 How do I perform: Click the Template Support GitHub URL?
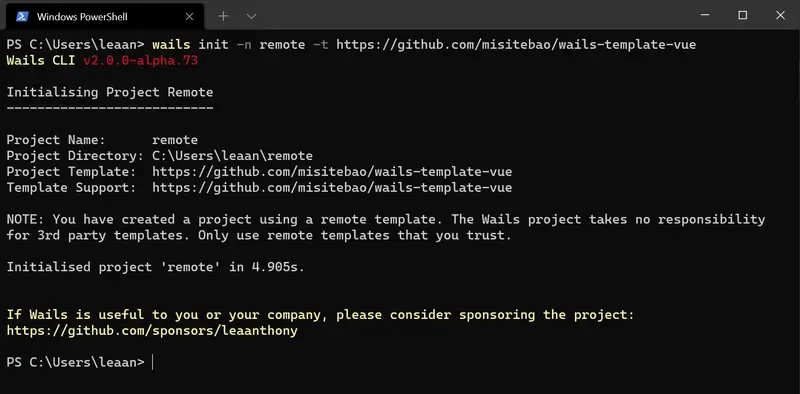[332, 188]
